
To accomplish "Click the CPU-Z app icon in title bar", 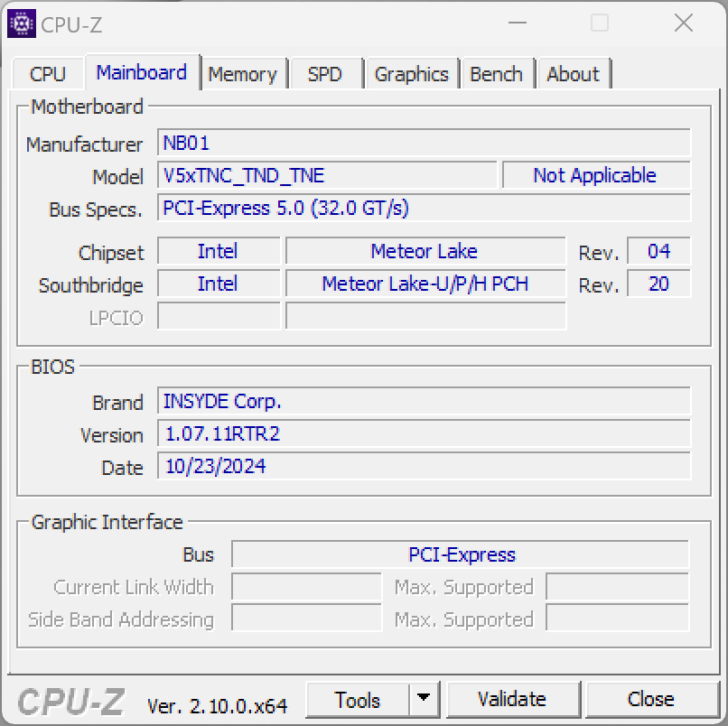I will [22, 23].
